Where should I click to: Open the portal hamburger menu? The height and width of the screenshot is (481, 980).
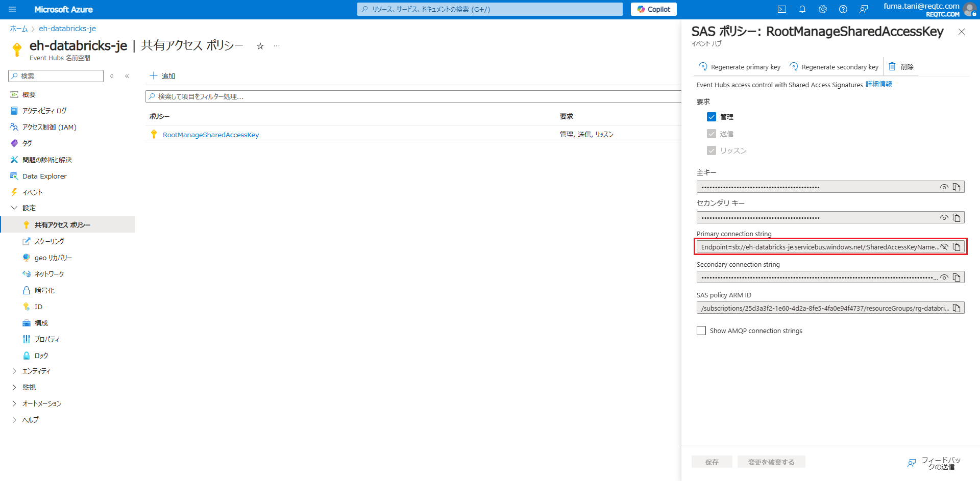(12, 9)
